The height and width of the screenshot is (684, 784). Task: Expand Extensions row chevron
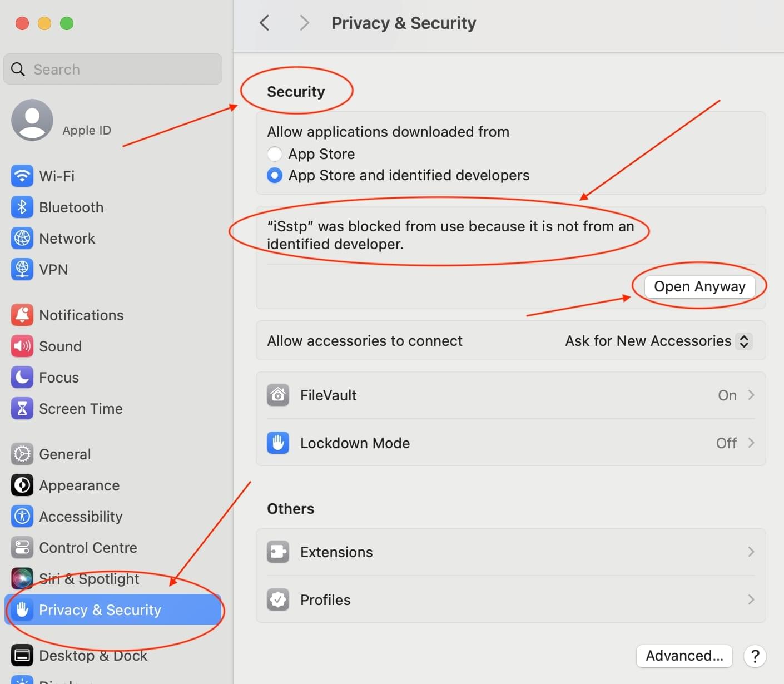point(751,552)
